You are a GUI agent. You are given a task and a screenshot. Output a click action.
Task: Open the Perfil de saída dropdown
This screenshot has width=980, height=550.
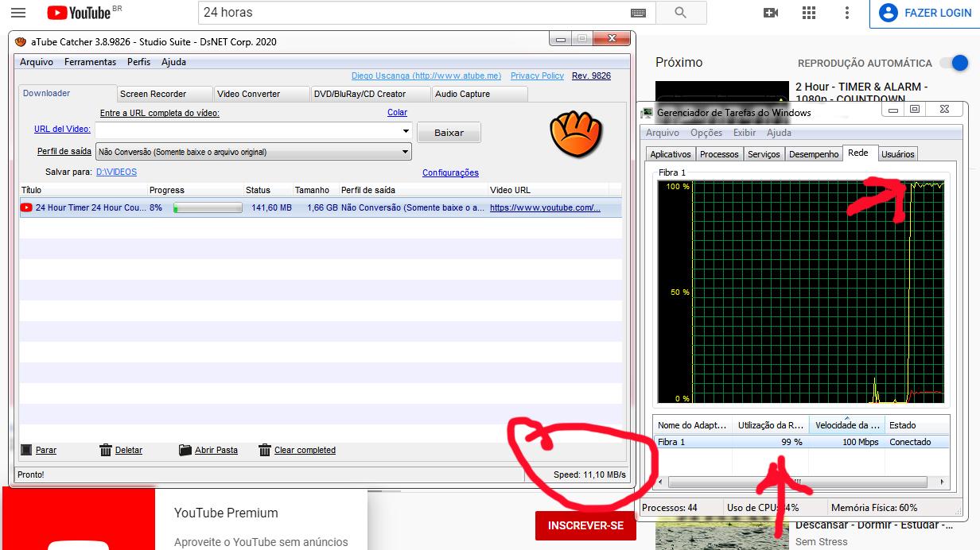pyautogui.click(x=405, y=151)
